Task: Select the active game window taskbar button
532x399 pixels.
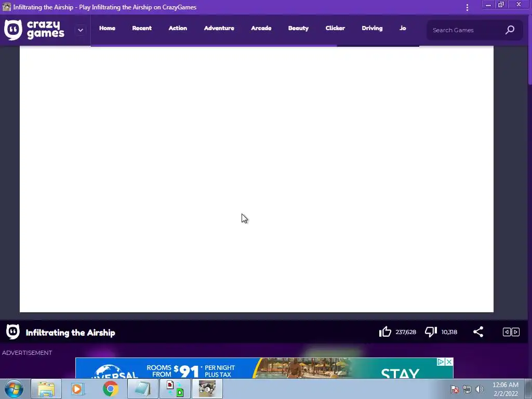Action: (x=207, y=389)
